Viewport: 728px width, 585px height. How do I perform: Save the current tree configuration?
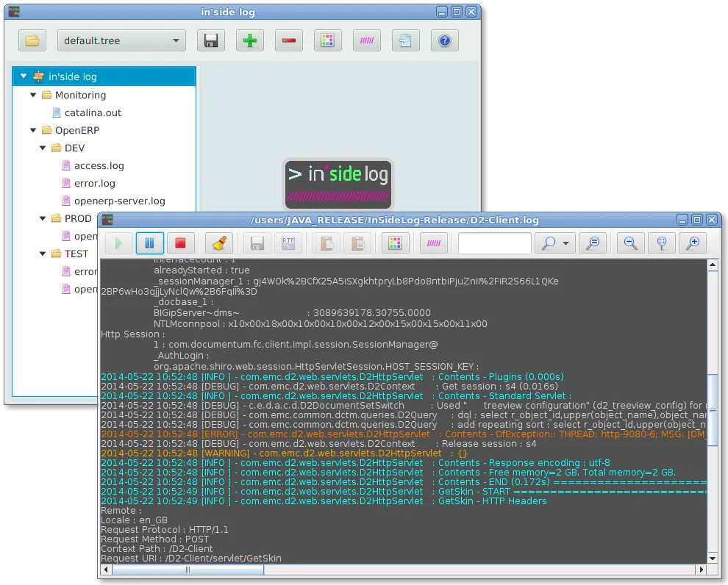211,40
